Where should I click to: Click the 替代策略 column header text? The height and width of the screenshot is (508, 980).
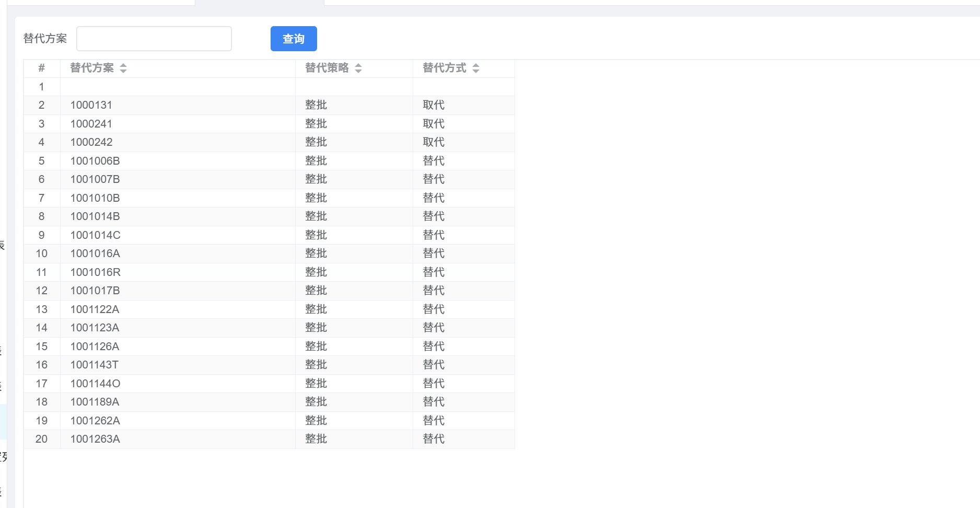pyautogui.click(x=326, y=68)
